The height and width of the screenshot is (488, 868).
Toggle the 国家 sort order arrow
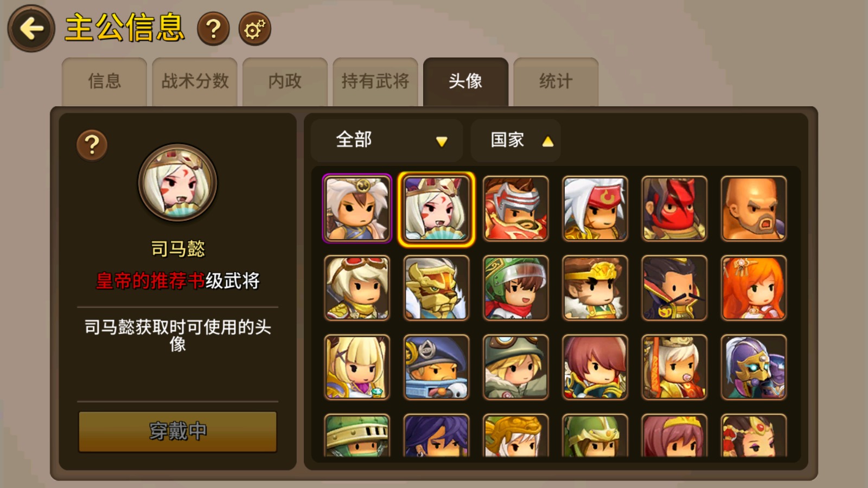click(548, 142)
